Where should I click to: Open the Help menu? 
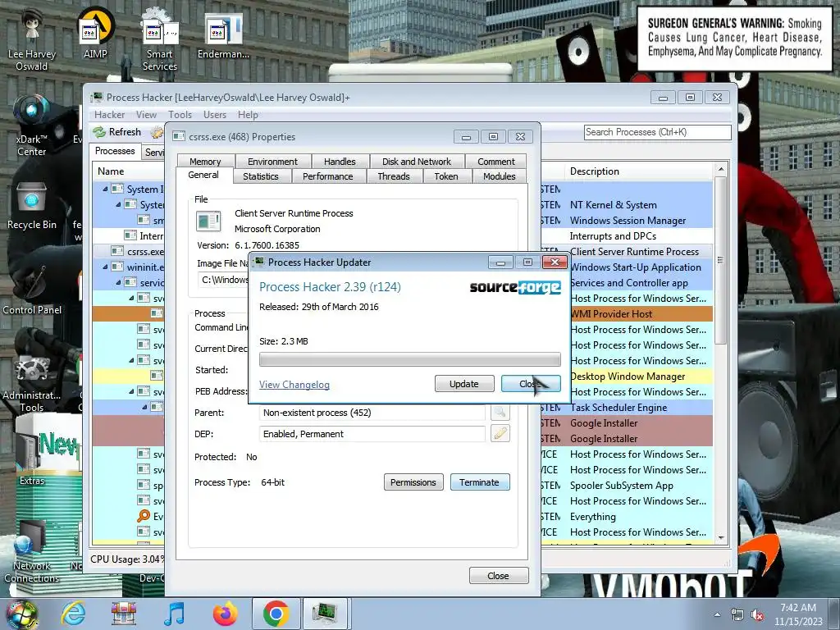click(x=248, y=115)
